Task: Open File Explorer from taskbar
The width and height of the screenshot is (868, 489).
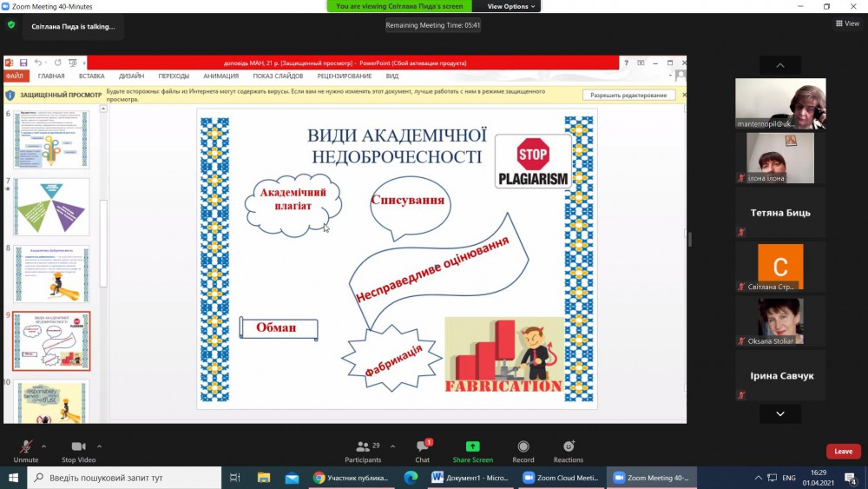Action: click(x=264, y=478)
